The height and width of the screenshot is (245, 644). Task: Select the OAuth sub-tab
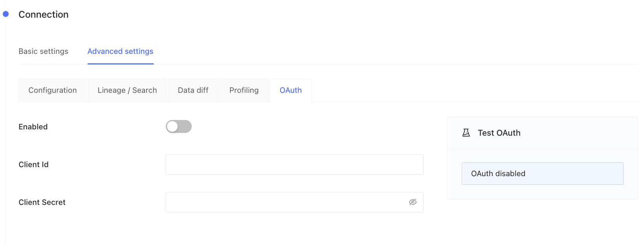pos(291,90)
